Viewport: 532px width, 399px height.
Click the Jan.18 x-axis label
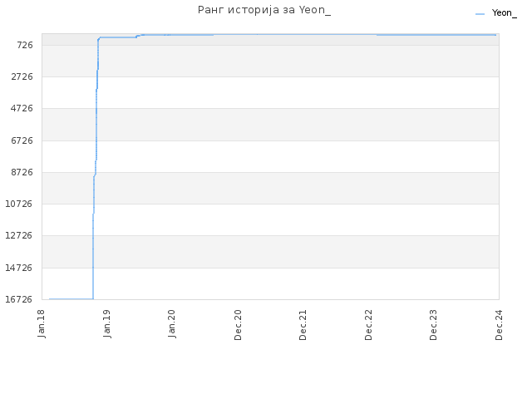42,323
